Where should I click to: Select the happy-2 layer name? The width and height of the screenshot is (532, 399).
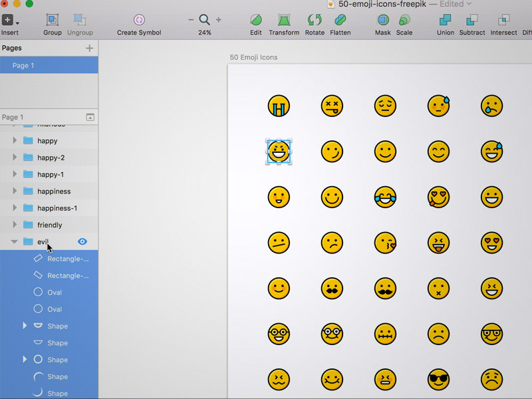click(51, 158)
